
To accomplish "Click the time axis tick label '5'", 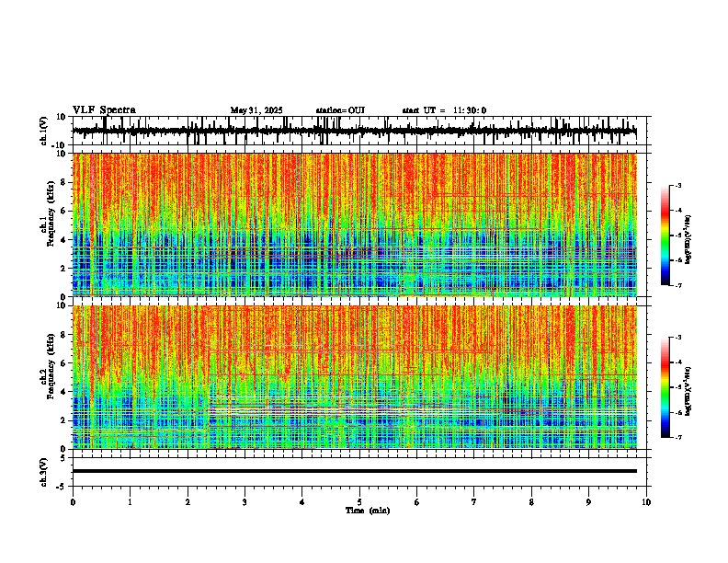I will [x=359, y=502].
